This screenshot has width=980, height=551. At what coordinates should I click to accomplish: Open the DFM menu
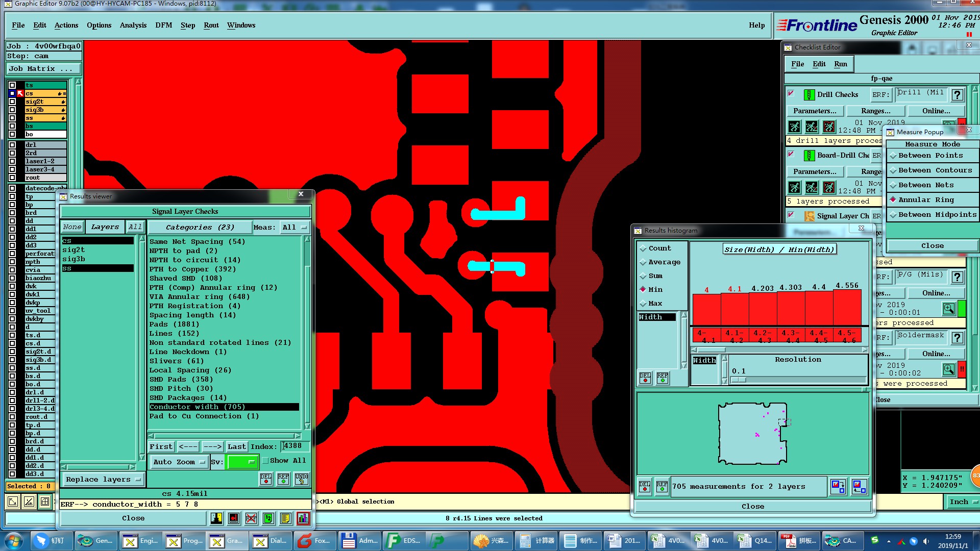[x=163, y=26]
